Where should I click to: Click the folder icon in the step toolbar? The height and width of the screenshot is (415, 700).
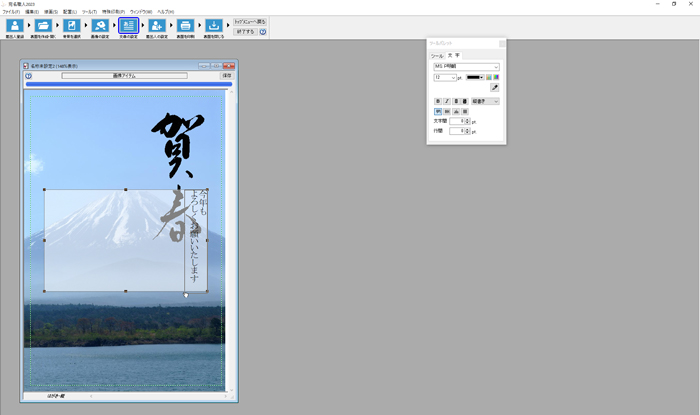click(43, 26)
